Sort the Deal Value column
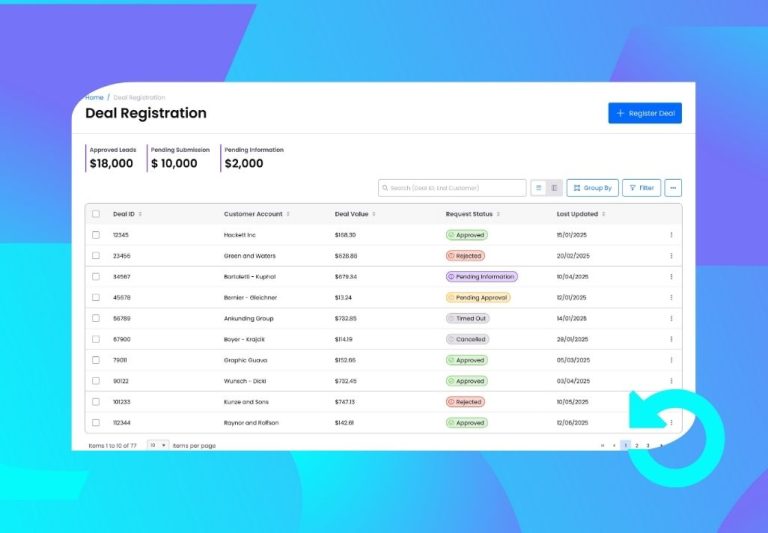This screenshot has height=533, width=768. [x=374, y=214]
